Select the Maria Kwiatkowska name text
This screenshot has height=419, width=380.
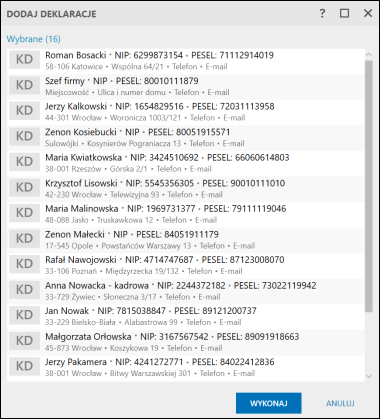click(x=84, y=157)
